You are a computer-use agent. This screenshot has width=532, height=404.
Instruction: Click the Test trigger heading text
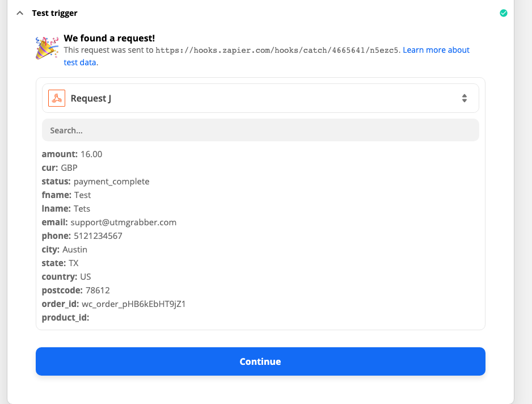tap(54, 13)
